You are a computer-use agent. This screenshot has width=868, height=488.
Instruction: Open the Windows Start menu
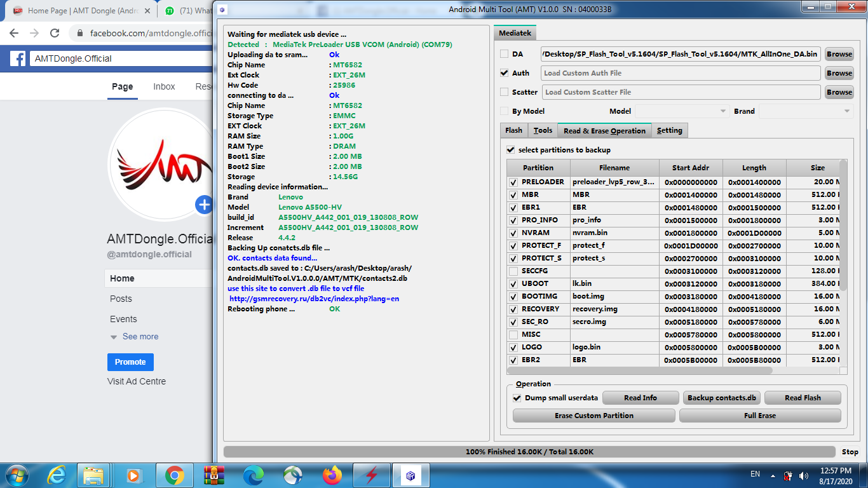tap(17, 475)
